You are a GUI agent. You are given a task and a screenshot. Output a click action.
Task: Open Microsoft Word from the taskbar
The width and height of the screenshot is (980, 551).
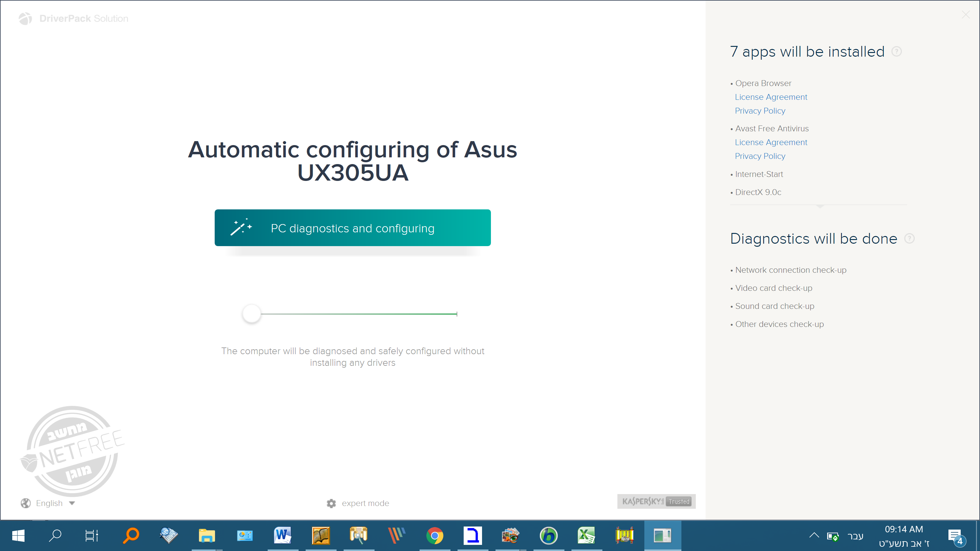click(x=283, y=536)
